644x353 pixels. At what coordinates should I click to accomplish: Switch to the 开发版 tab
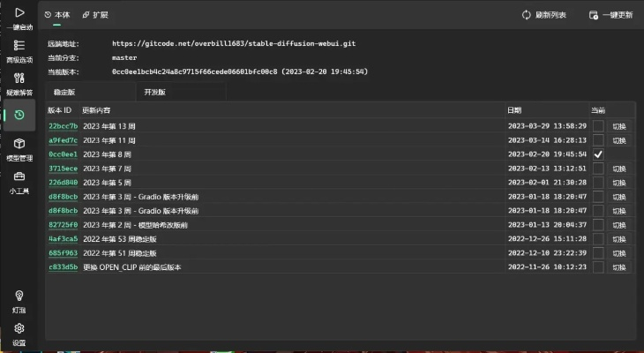coord(154,92)
